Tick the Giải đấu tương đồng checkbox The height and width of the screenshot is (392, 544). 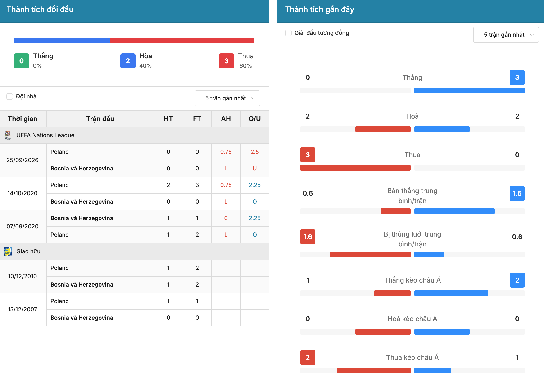pos(288,33)
